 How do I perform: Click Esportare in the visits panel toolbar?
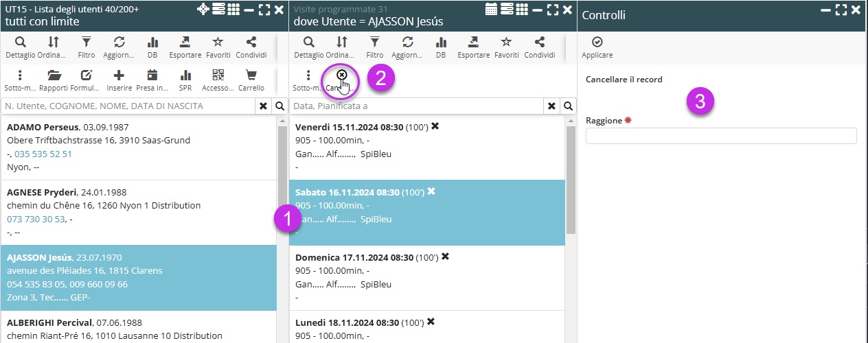point(473,43)
